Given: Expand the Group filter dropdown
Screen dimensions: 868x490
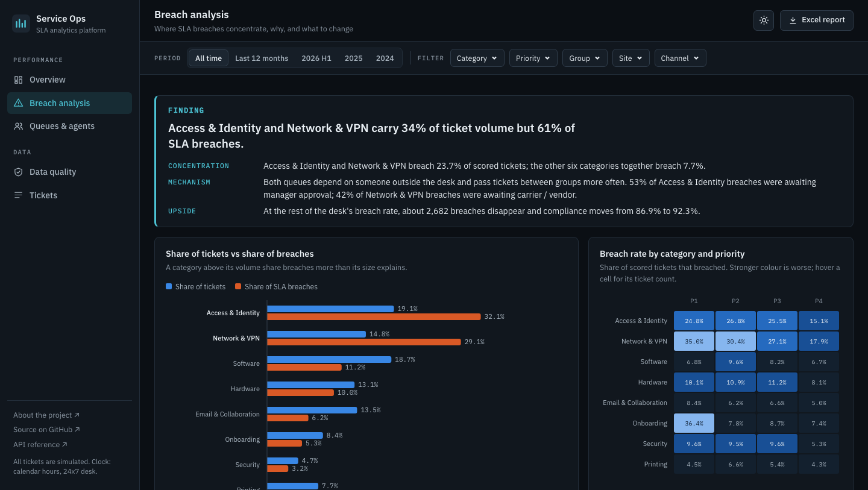Looking at the screenshot, I should (585, 58).
